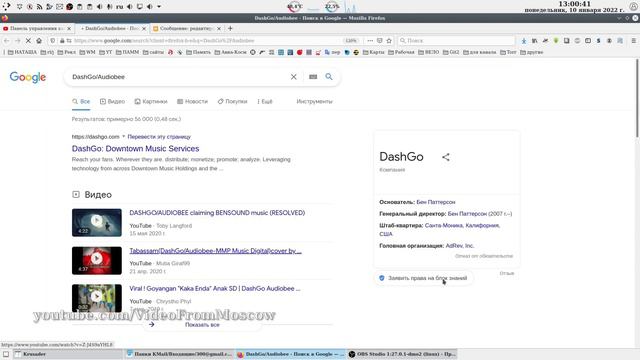
Task: Open the tracking protection shield
Action: [x=53, y=41]
